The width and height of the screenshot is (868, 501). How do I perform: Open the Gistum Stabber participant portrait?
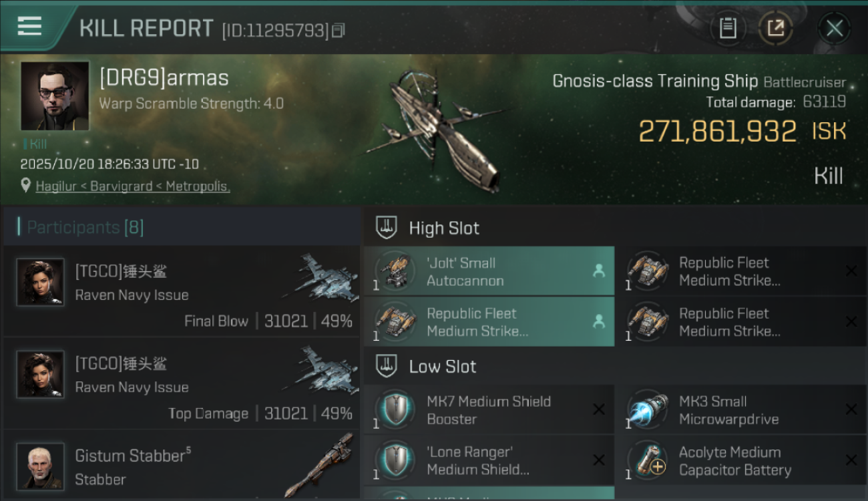(x=41, y=465)
